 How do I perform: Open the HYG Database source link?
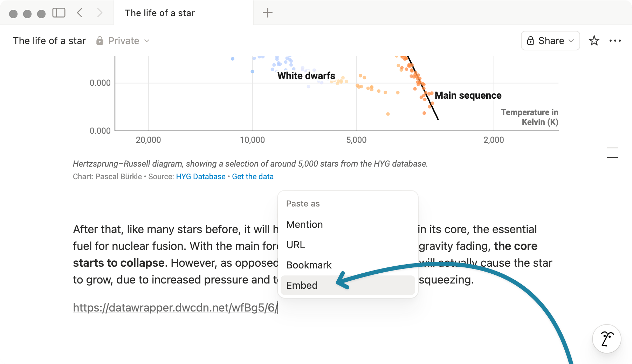coord(201,177)
